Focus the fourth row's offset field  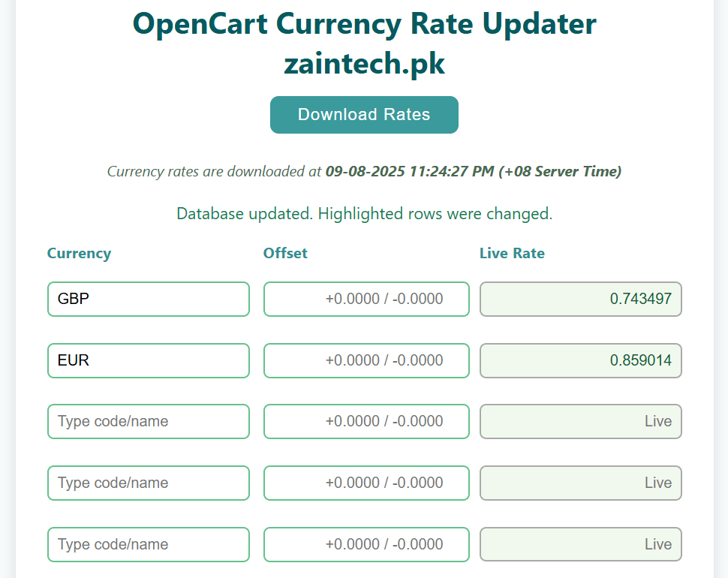click(366, 483)
